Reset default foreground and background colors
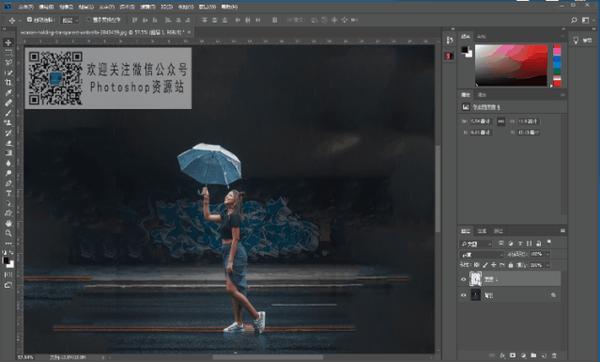600x362 pixels. coord(5,253)
